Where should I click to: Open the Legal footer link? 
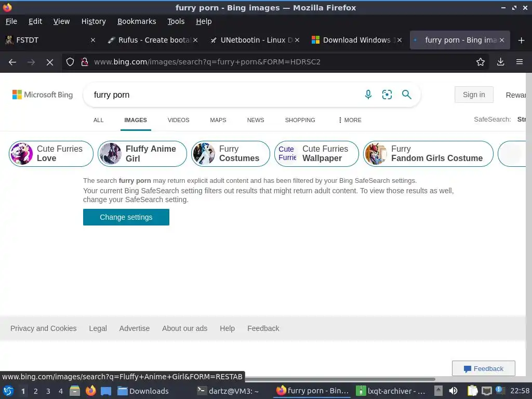click(98, 328)
